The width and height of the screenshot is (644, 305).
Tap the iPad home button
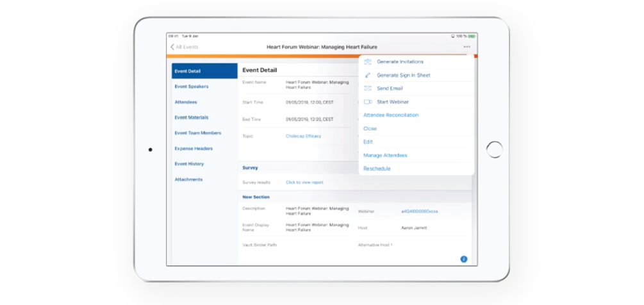pos(494,150)
